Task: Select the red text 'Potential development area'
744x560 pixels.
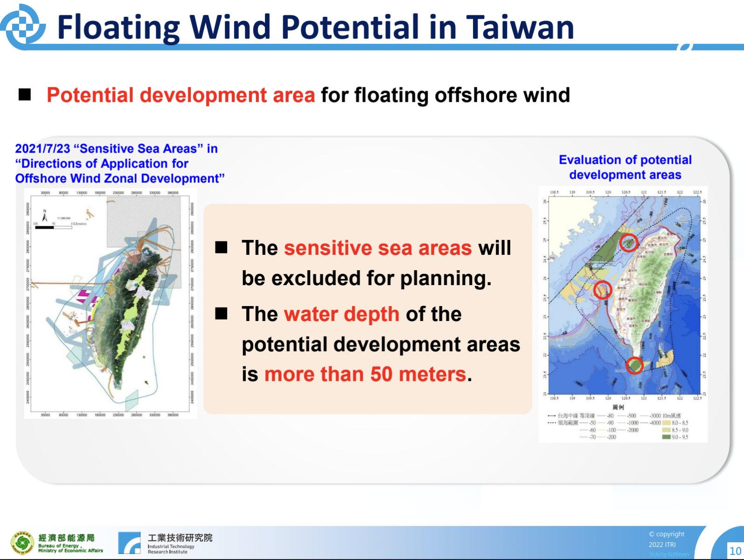Action: coord(181,95)
